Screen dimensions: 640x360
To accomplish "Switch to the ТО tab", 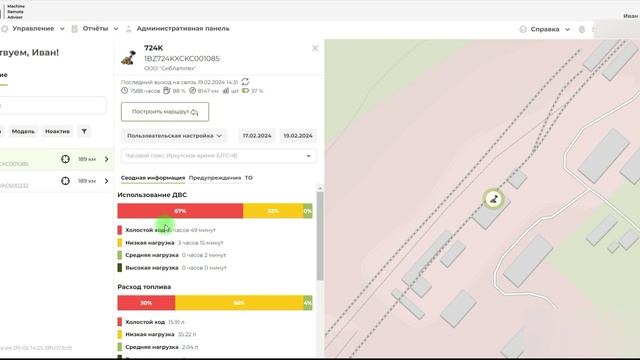I will click(249, 178).
